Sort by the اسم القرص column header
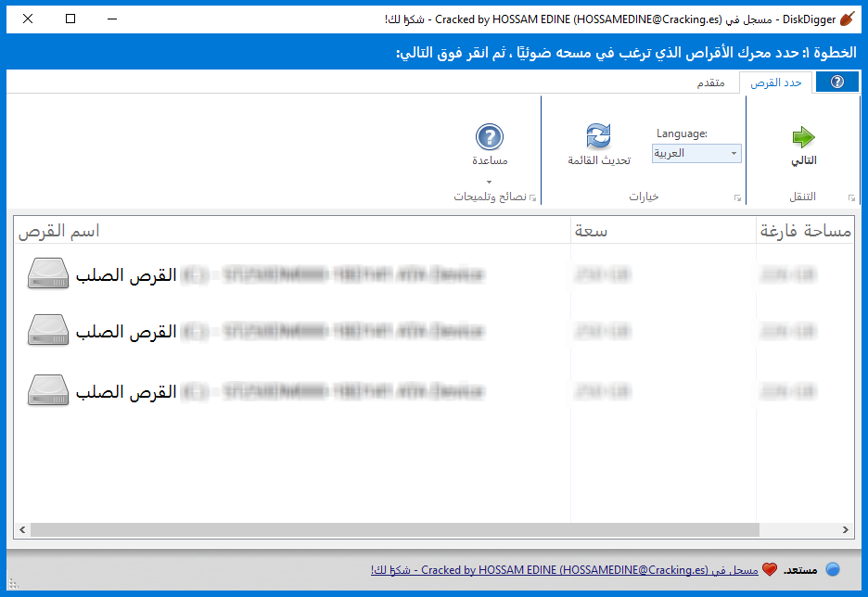Viewport: 868px width, 597px height. pyautogui.click(x=292, y=230)
